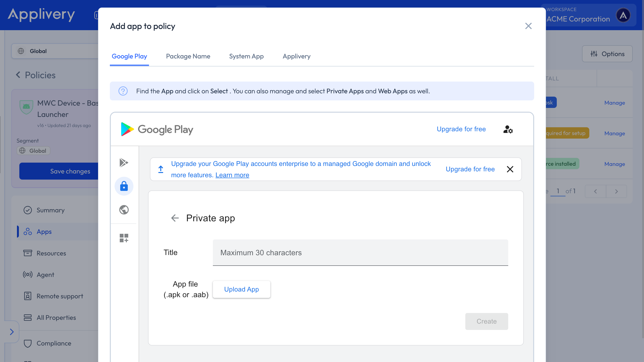Switch to the System App tab
This screenshot has width=644, height=362.
[246, 56]
